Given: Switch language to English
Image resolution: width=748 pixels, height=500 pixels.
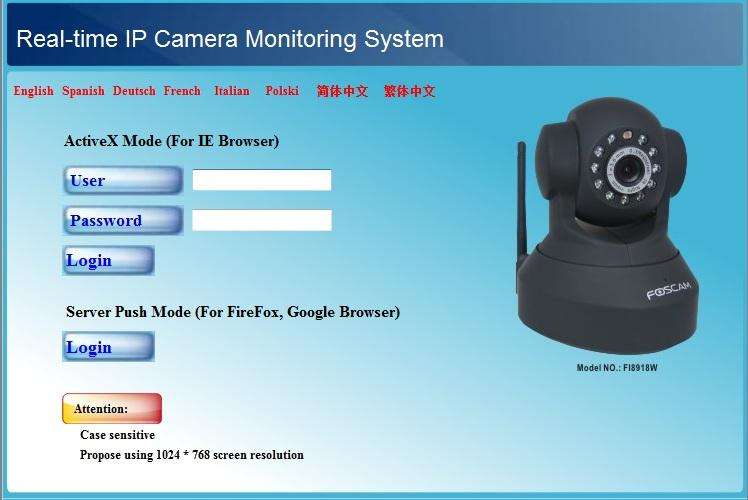Looking at the screenshot, I should [33, 91].
